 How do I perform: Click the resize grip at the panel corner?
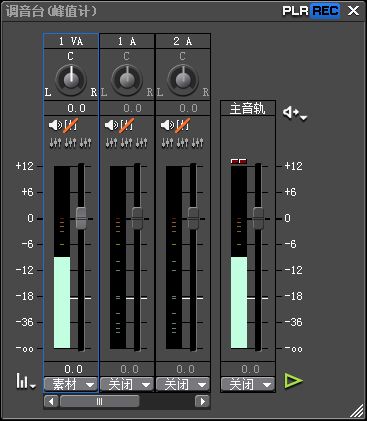tap(357, 412)
